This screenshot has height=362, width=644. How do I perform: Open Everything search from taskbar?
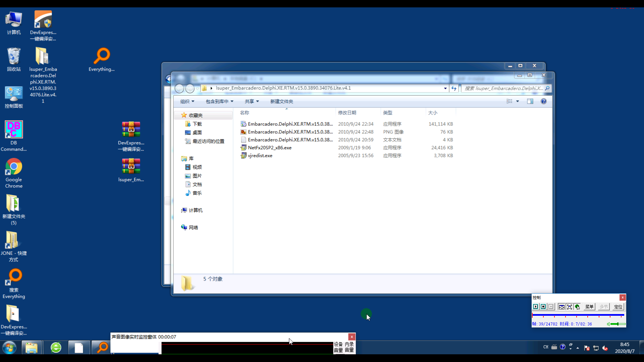(102, 348)
